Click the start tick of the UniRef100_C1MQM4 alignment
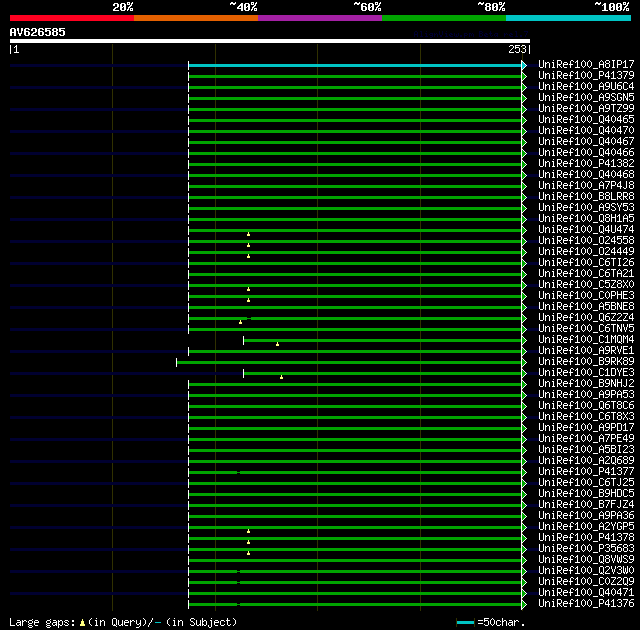 243,340
